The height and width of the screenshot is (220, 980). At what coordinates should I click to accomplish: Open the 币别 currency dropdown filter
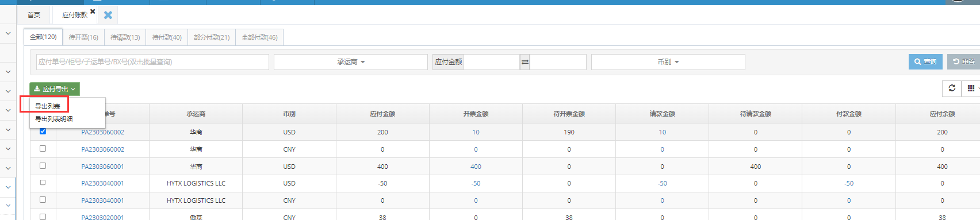(x=668, y=62)
